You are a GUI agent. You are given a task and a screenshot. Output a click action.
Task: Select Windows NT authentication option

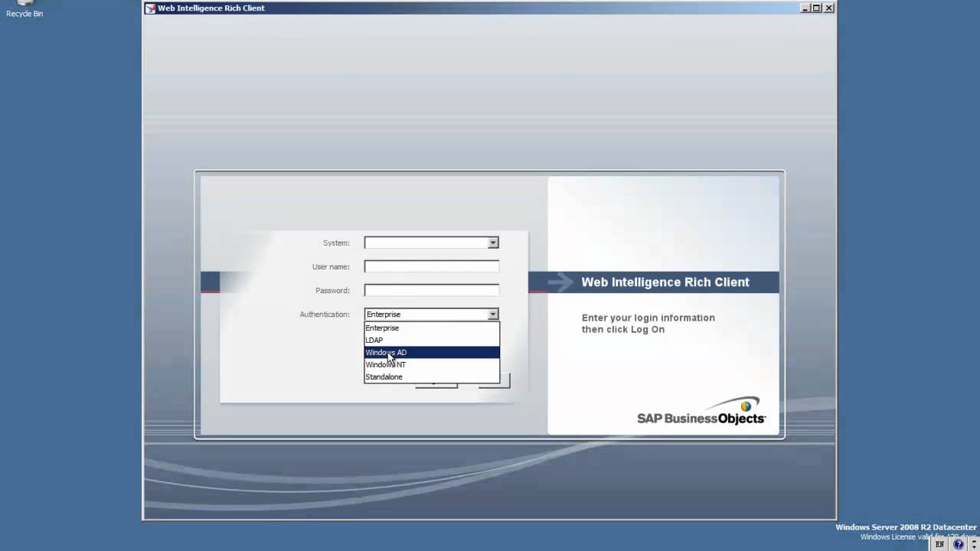pyautogui.click(x=432, y=364)
